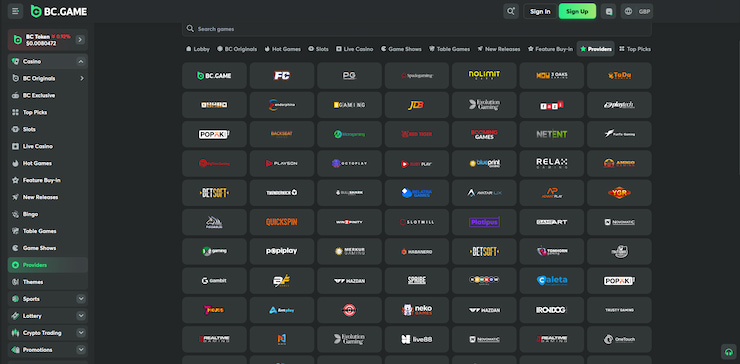Open the YGR provider tile
Viewport: 740px width, 364px height.
click(619, 193)
